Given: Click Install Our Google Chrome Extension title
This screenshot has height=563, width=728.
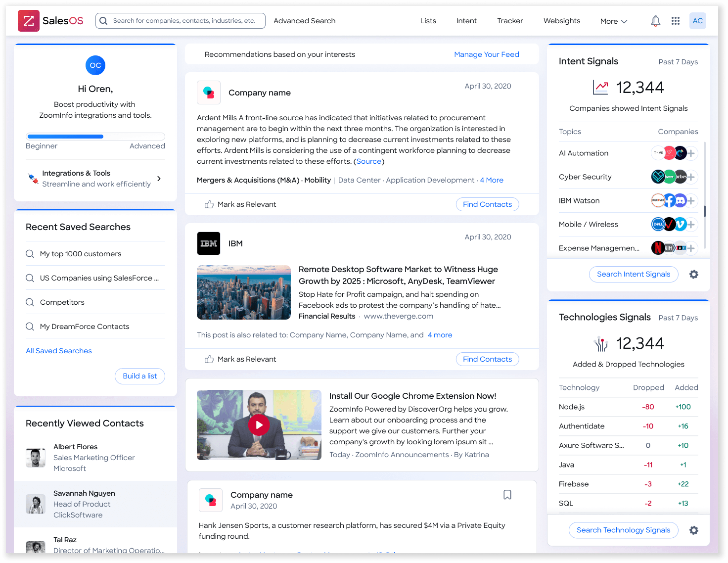Looking at the screenshot, I should (x=413, y=396).
